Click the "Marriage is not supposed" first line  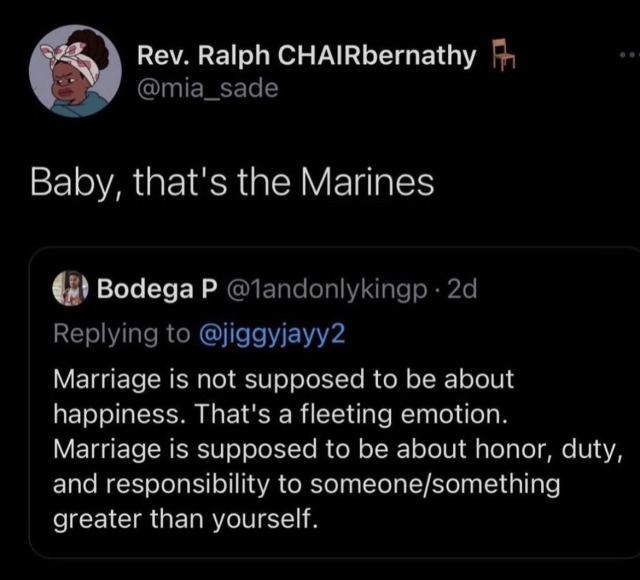tap(281, 380)
